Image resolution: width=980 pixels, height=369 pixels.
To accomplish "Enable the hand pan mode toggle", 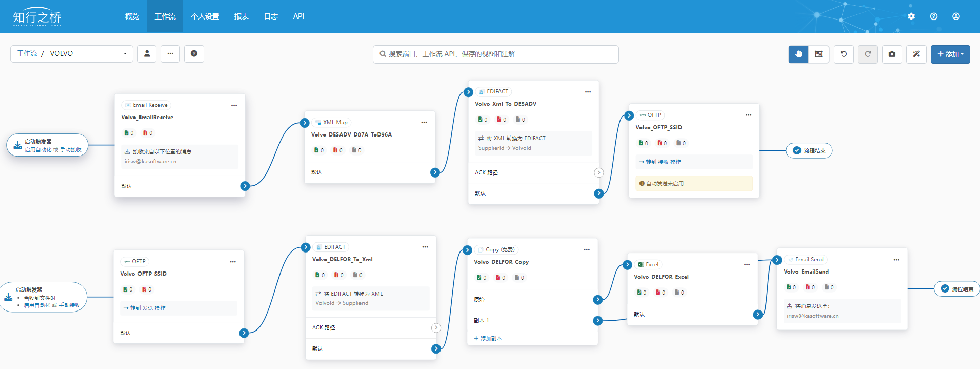I will click(798, 54).
